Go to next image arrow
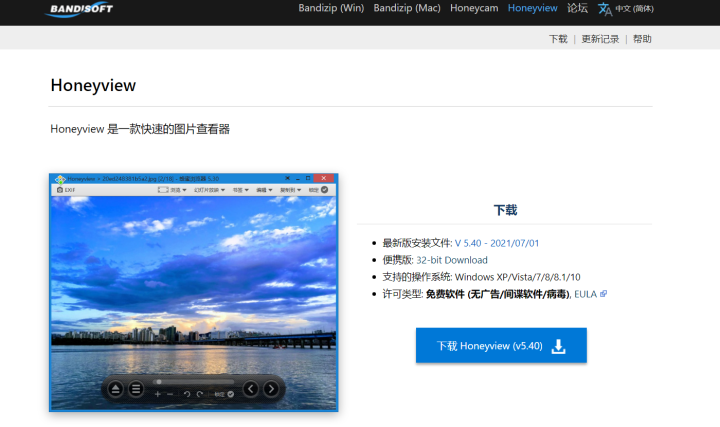The height and width of the screenshot is (427, 720). click(x=271, y=389)
